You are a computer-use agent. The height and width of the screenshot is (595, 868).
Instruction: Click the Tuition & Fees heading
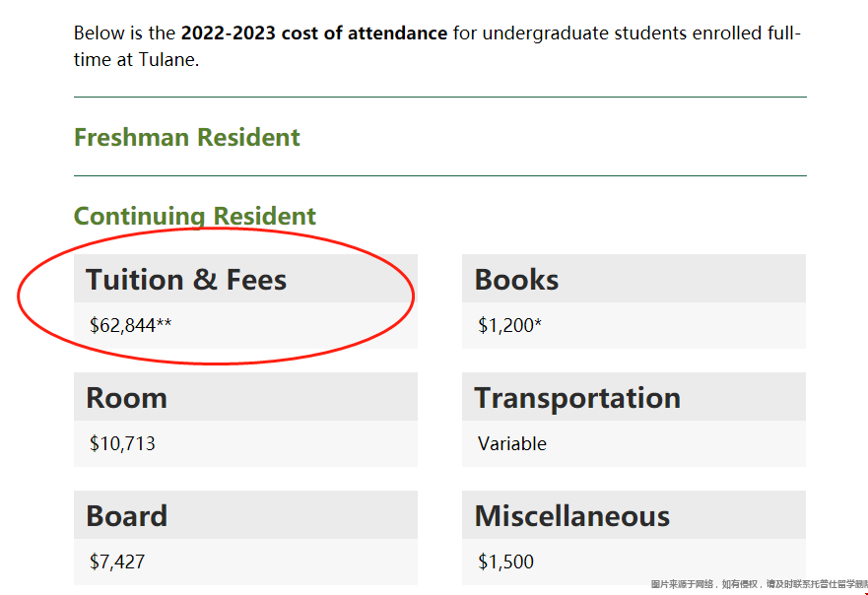point(186,280)
